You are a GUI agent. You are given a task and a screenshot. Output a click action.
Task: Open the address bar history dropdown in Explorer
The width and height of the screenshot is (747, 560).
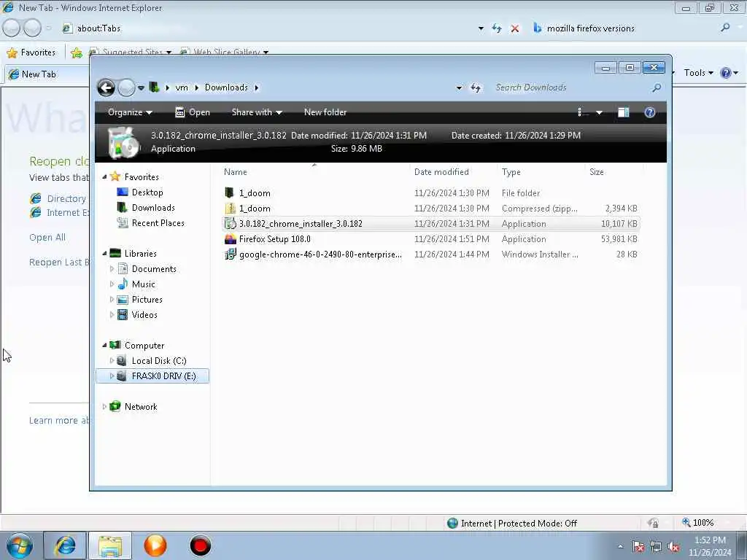pyautogui.click(x=459, y=88)
